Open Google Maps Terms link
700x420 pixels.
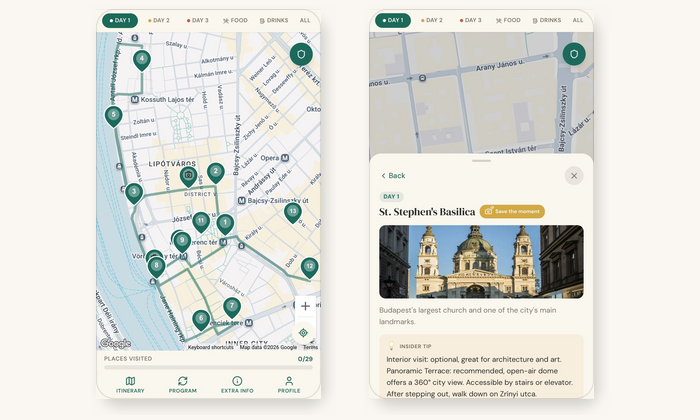click(311, 347)
